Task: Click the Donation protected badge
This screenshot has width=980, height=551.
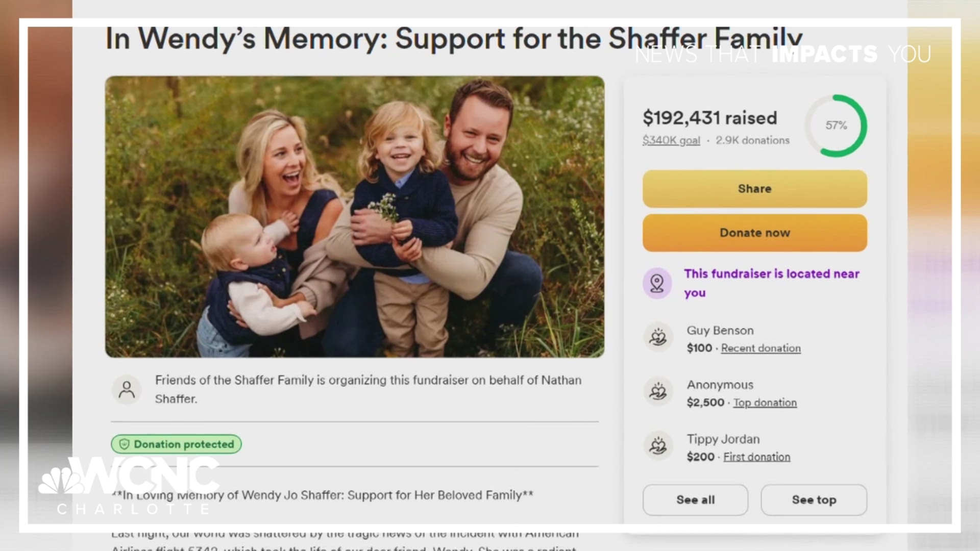Action: (x=176, y=444)
